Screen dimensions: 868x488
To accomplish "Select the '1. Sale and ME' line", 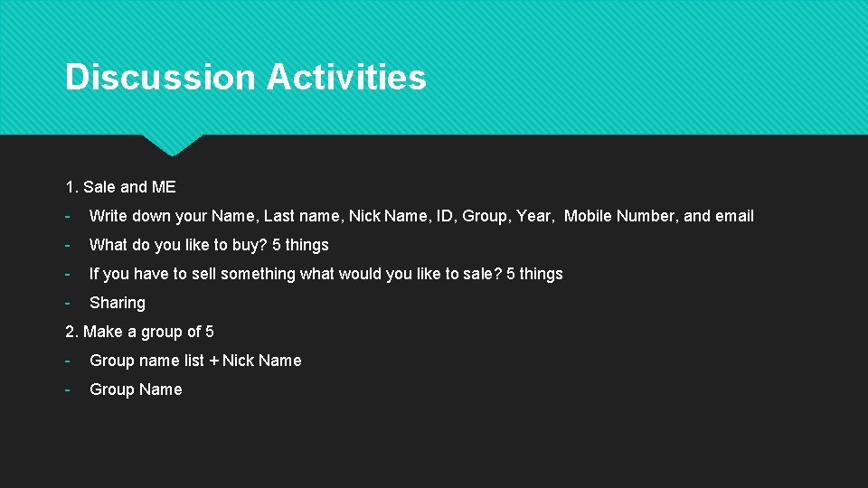I will coord(120,187).
